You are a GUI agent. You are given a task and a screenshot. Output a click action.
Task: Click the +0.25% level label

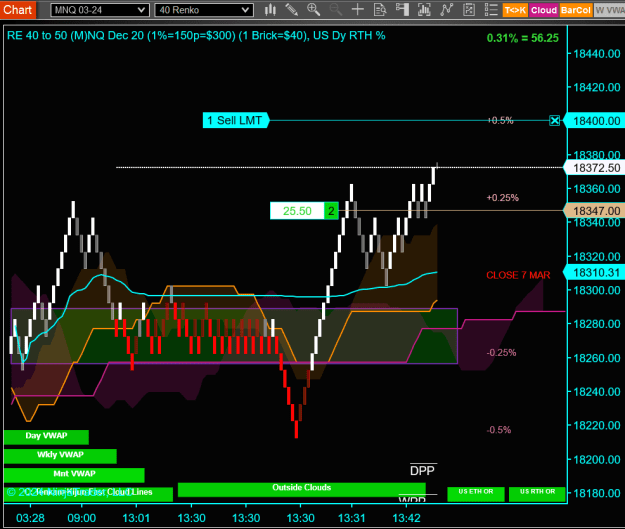click(503, 198)
